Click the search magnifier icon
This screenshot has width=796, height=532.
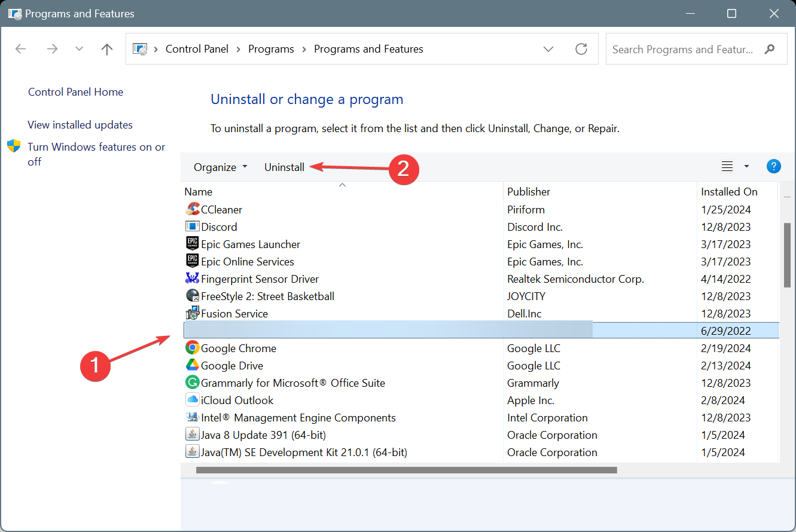pyautogui.click(x=770, y=49)
